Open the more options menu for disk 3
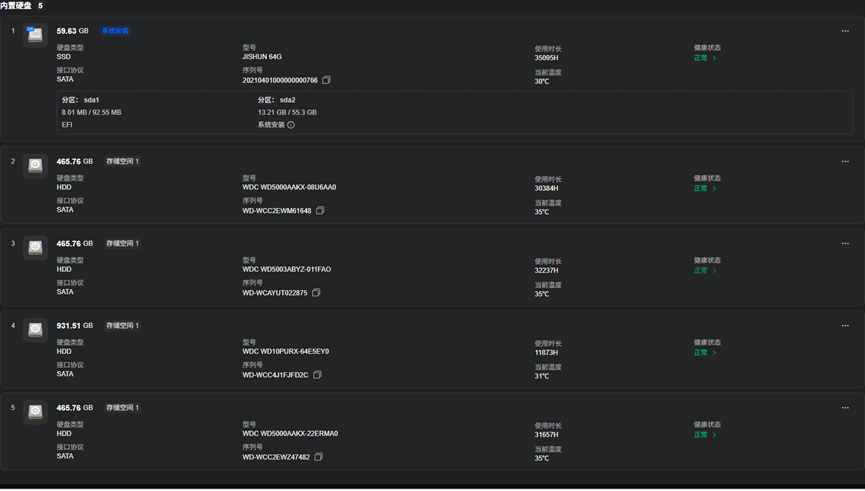This screenshot has height=491, width=865. [x=845, y=243]
